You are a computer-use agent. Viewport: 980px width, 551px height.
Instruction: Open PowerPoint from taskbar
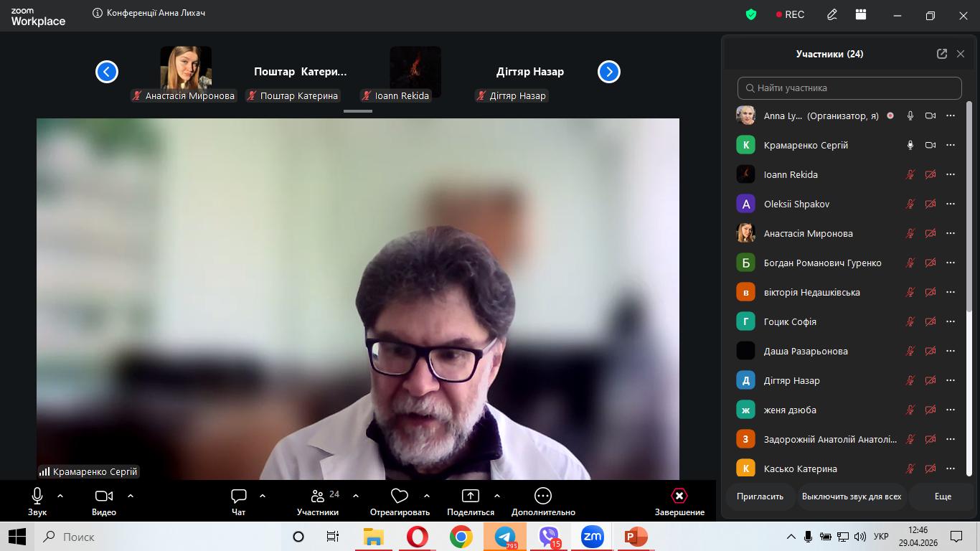636,537
